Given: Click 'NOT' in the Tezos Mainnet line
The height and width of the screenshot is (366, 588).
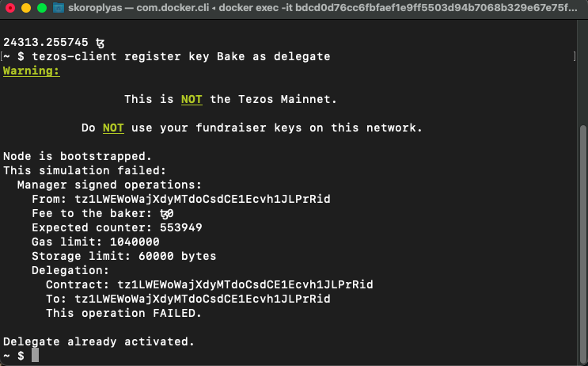Looking at the screenshot, I should click(x=192, y=100).
